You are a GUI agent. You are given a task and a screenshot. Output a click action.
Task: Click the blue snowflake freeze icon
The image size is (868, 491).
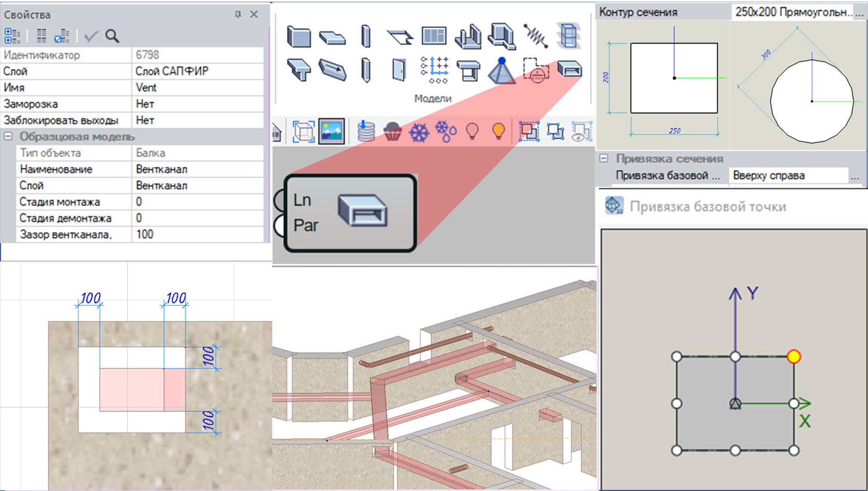point(419,133)
